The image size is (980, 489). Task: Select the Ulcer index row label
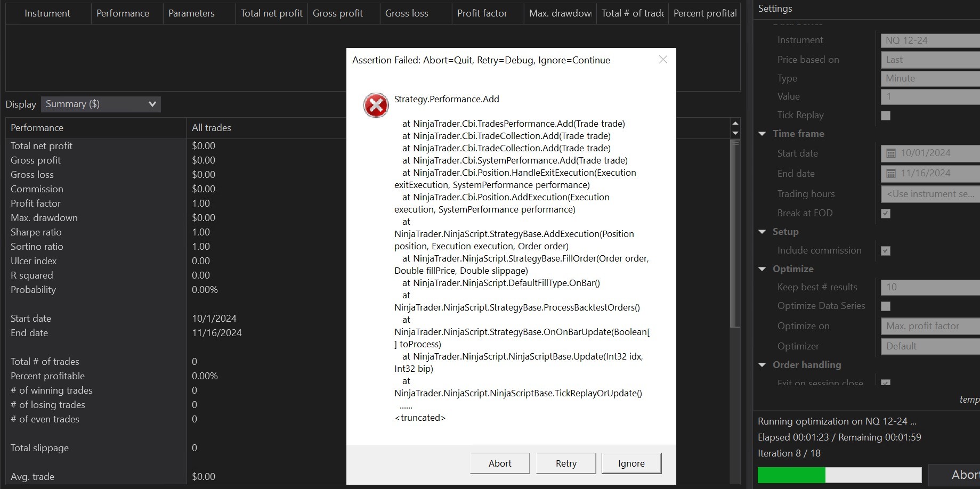tap(34, 261)
